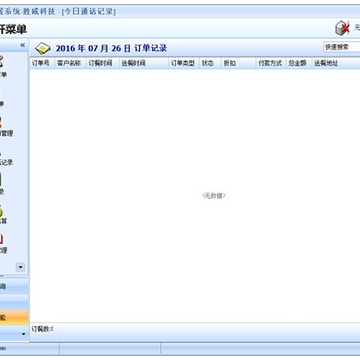This screenshot has height=360, width=360.
Task: Click the 总金额 column header
Action: pyautogui.click(x=299, y=63)
